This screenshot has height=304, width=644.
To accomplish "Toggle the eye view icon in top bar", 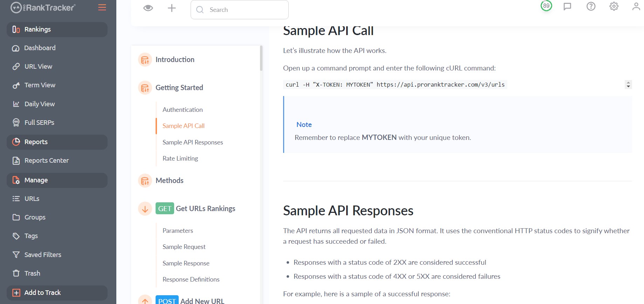I will pyautogui.click(x=148, y=8).
